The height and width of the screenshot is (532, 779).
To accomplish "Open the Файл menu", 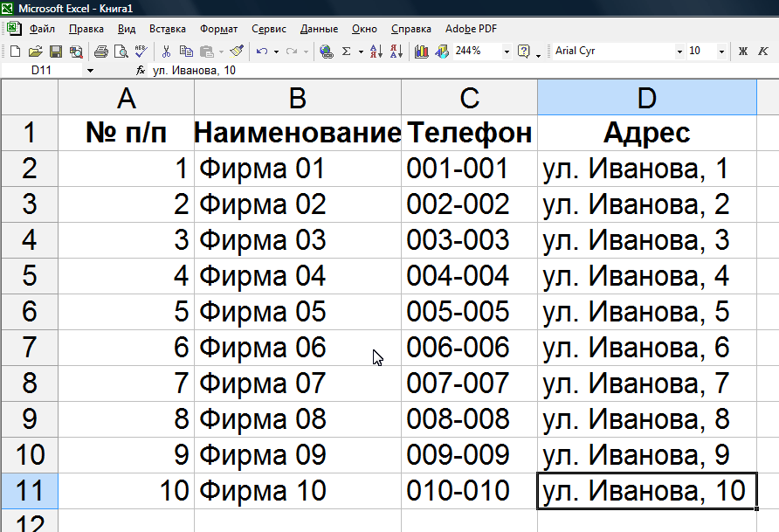I will 42,29.
